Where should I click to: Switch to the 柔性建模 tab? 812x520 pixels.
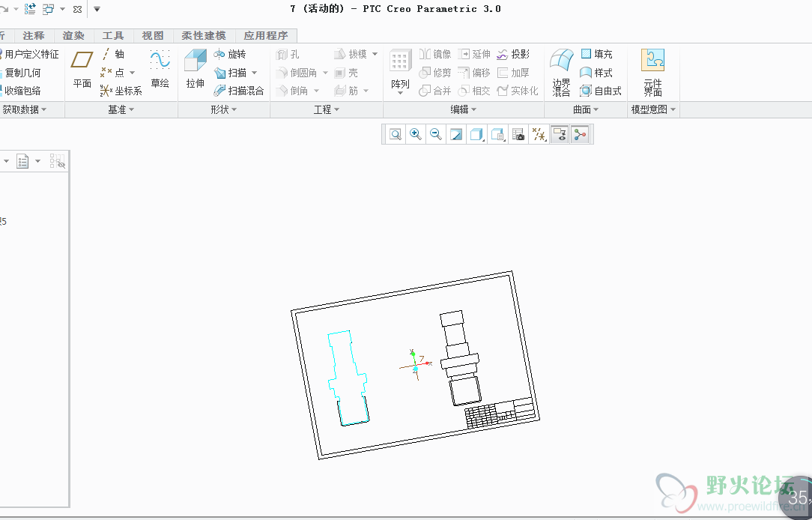coord(204,36)
